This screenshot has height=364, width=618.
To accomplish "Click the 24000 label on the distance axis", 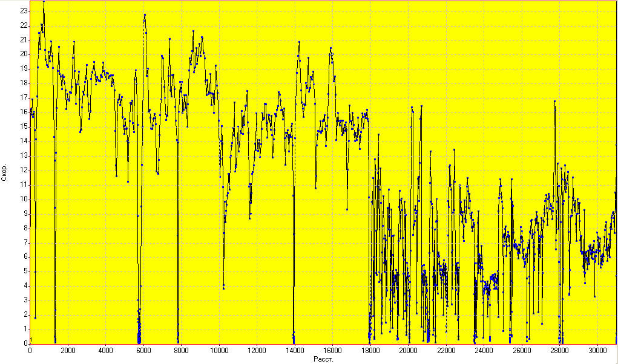I will (484, 351).
